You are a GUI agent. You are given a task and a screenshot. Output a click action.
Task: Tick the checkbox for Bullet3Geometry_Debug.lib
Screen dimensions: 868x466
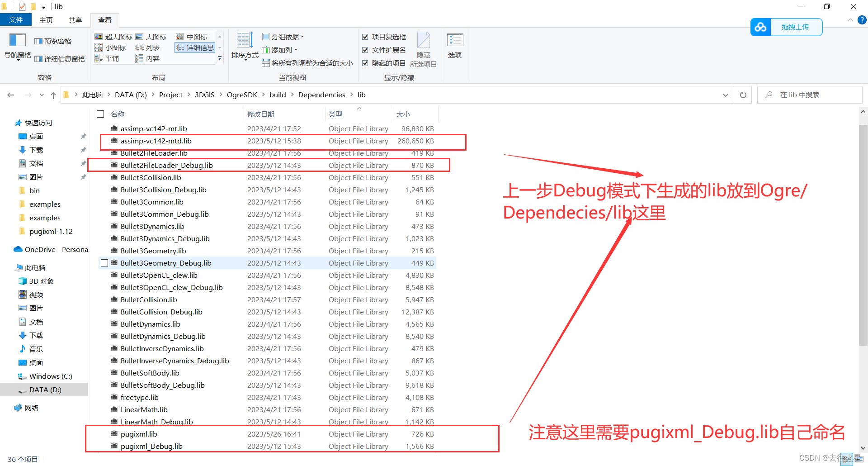click(x=104, y=263)
